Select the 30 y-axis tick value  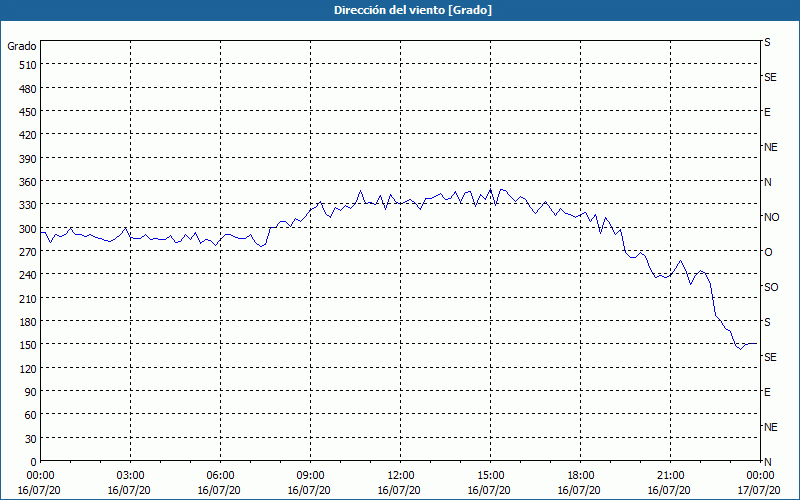pos(31,439)
